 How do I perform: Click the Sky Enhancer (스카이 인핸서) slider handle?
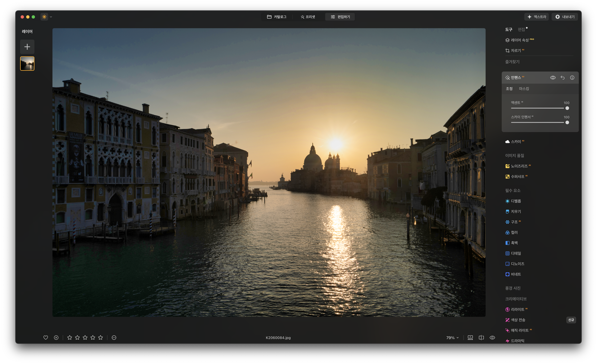(567, 122)
